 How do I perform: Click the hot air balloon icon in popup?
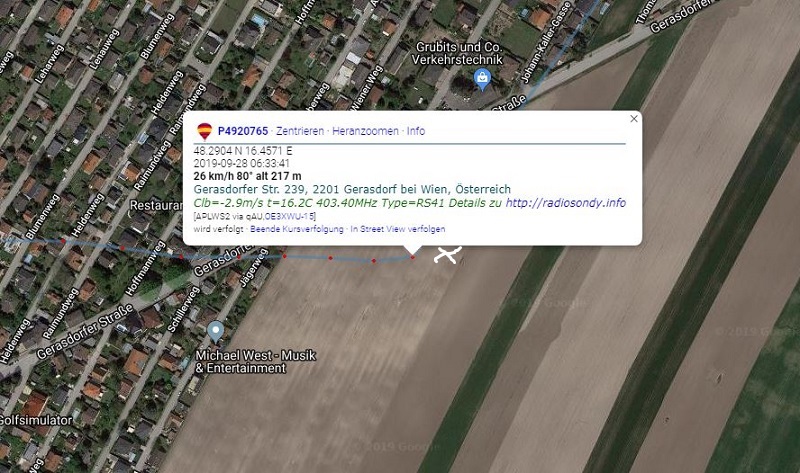(x=205, y=132)
